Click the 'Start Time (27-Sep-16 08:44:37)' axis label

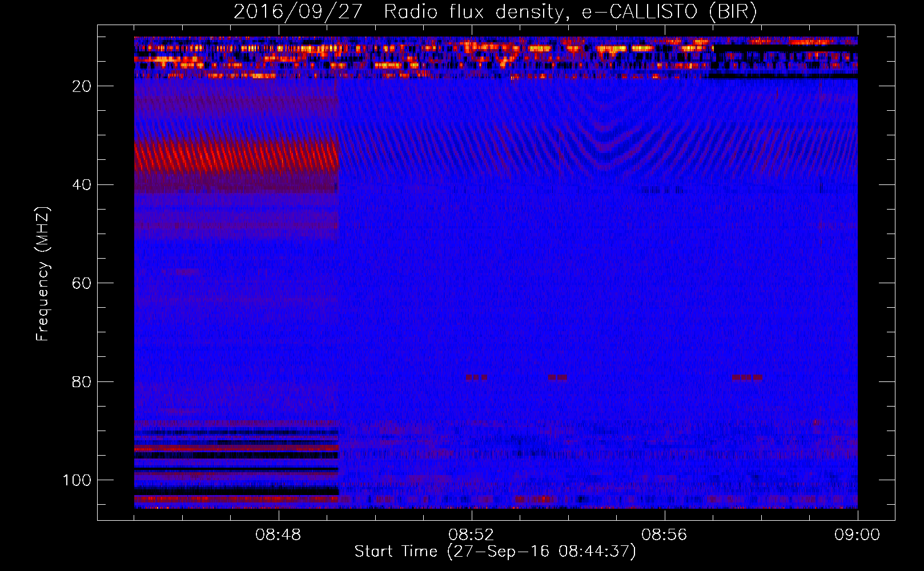(495, 552)
